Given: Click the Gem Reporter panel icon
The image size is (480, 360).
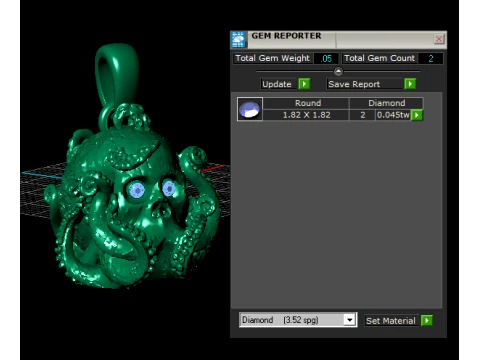Looking at the screenshot, I should pyautogui.click(x=238, y=40).
